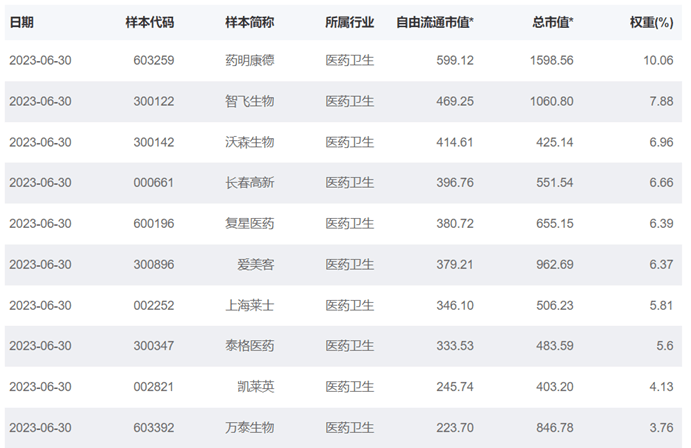691x448 pixels.
Task: Select the name 爱美客
Action: (256, 265)
